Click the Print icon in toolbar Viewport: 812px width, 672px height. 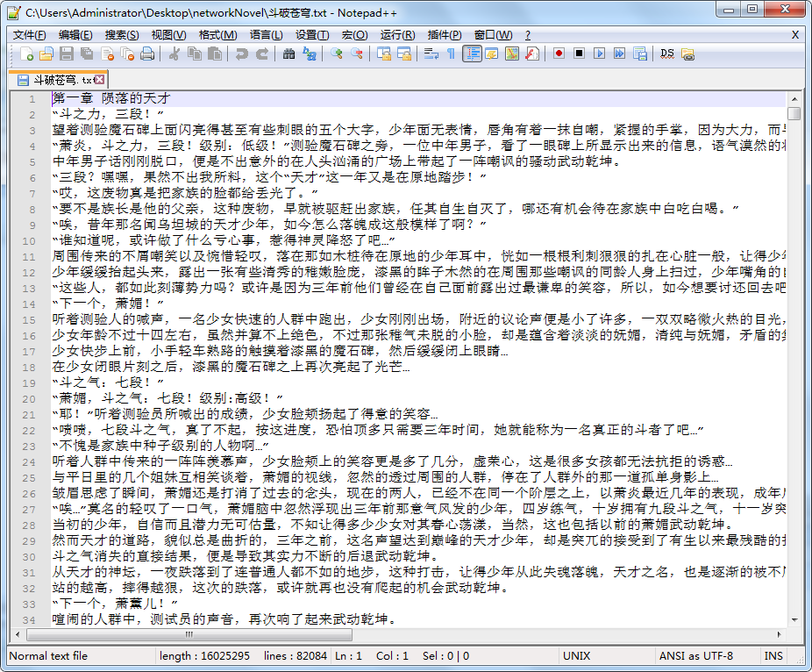[147, 54]
